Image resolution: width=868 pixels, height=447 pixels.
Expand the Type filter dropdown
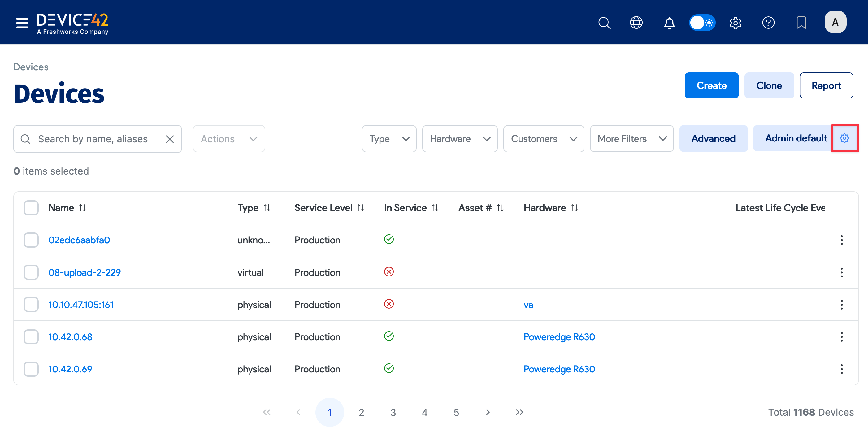click(x=389, y=139)
